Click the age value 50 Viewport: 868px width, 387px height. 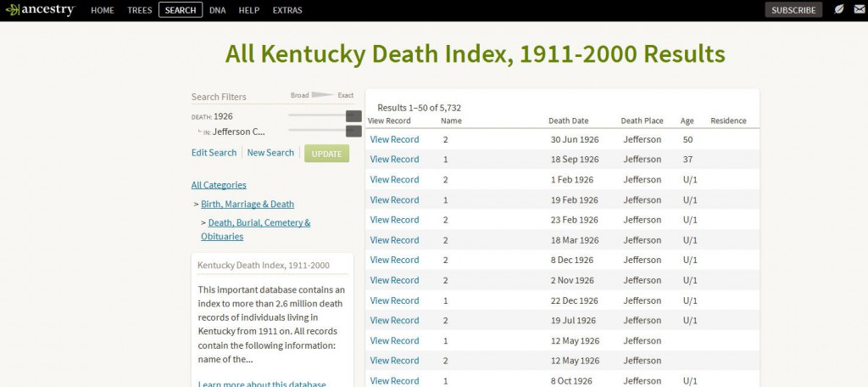[687, 139]
